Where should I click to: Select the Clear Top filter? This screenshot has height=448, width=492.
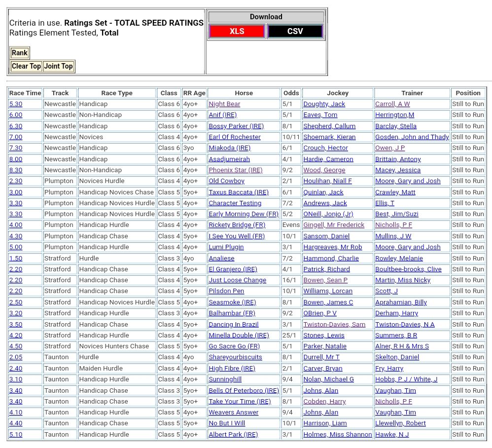coord(26,66)
